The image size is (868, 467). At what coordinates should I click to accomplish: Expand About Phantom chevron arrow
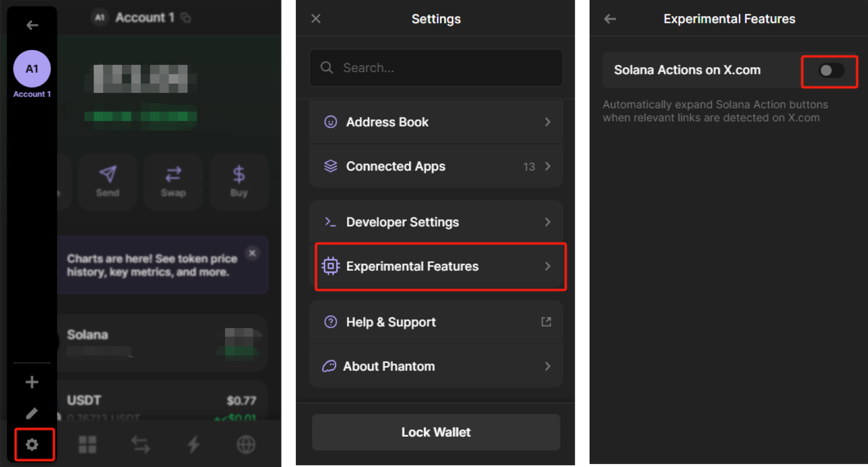pyautogui.click(x=548, y=366)
